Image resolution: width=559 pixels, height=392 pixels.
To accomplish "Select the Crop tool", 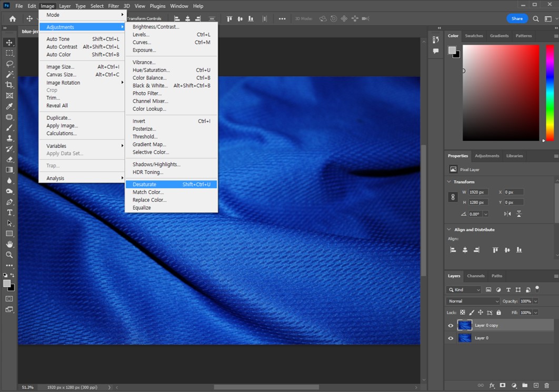I will [9, 85].
